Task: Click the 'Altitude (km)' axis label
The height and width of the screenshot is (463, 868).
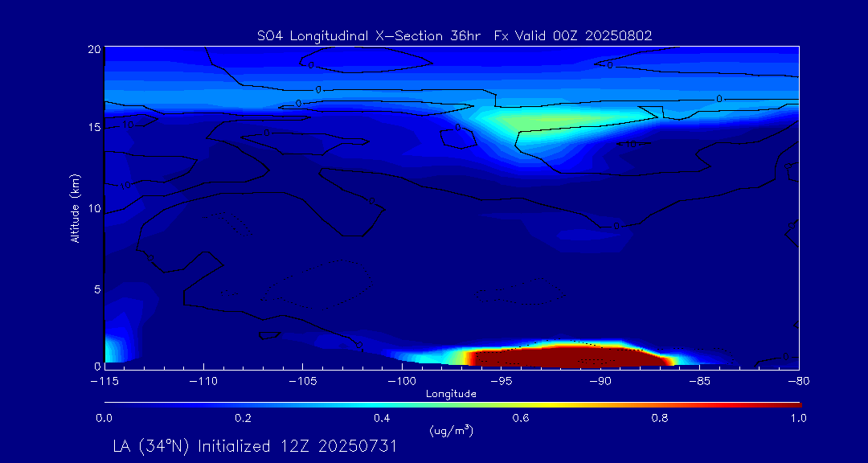Action: coord(75,207)
